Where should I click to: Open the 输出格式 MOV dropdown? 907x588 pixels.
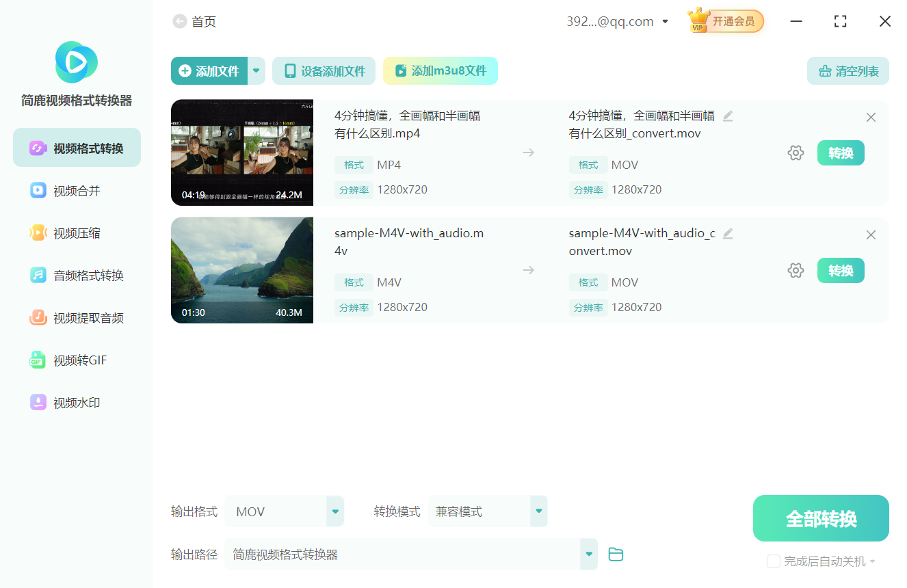pyautogui.click(x=334, y=511)
